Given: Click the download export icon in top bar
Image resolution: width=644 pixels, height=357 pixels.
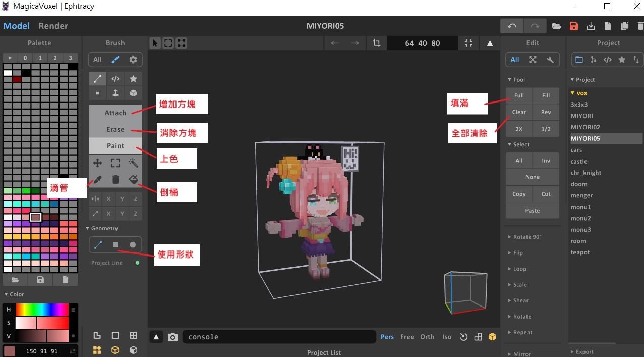Looking at the screenshot, I should point(591,26).
